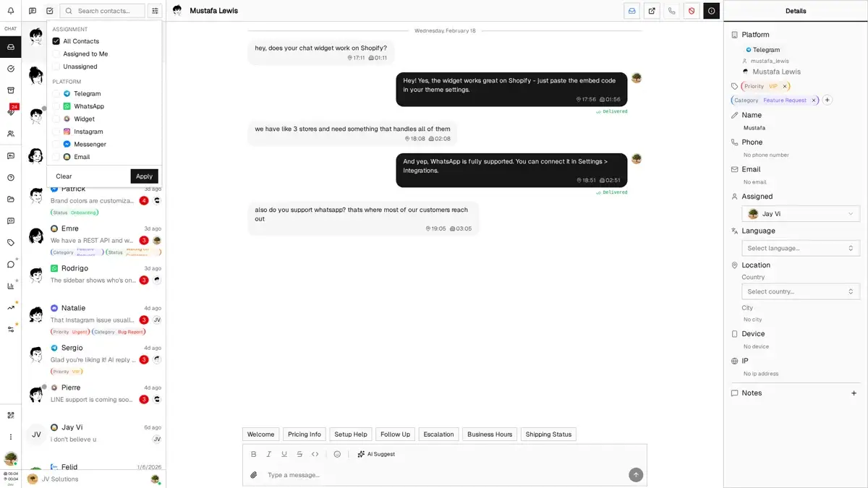Click the Search contacts input field
Image resolution: width=868 pixels, height=488 pixels.
[x=102, y=11]
